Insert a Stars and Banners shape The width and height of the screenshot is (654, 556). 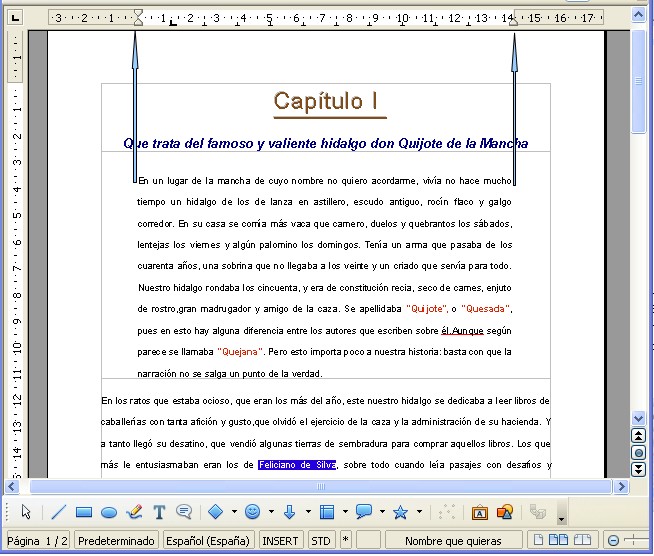[400, 512]
